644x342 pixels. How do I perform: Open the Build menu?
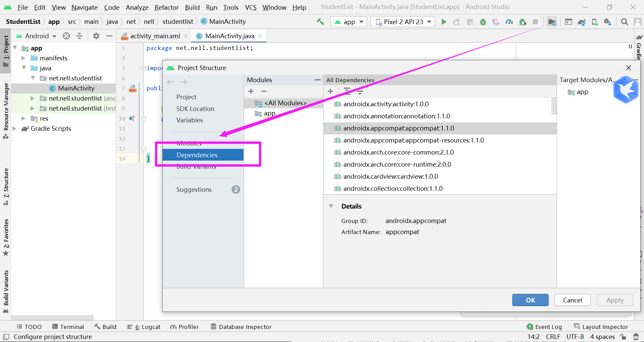click(192, 7)
